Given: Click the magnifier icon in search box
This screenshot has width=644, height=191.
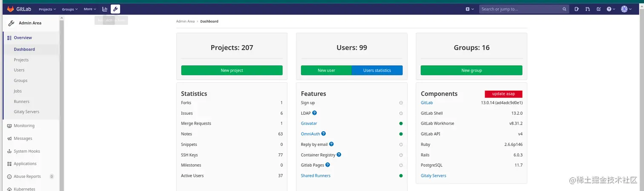Looking at the screenshot, I should click(x=564, y=9).
